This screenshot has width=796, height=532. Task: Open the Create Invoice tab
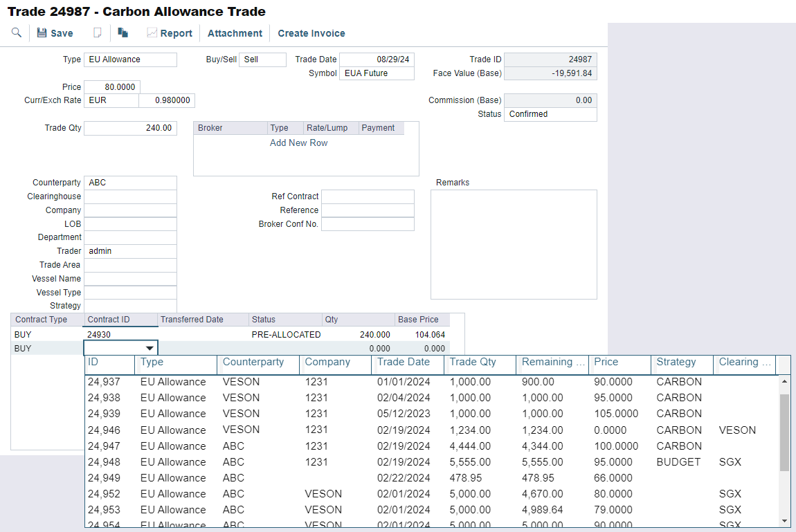(x=311, y=33)
